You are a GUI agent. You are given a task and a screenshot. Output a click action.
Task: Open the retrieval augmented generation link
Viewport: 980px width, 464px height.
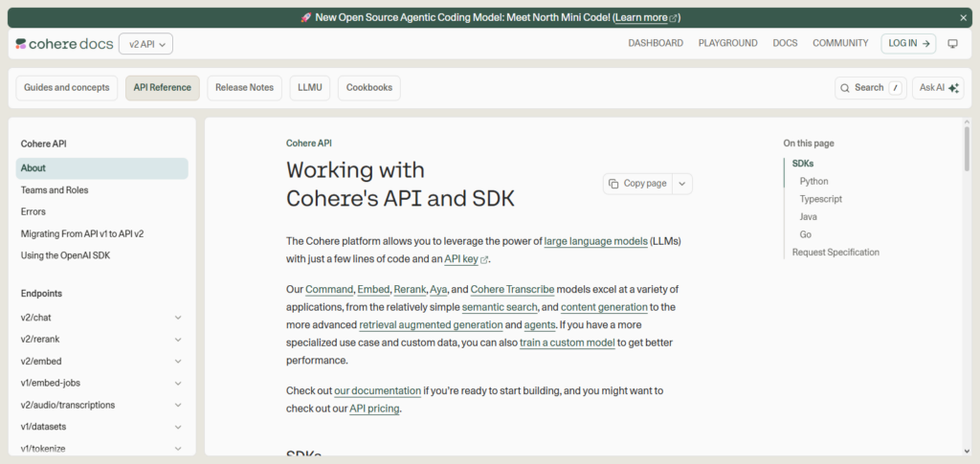tap(431, 324)
